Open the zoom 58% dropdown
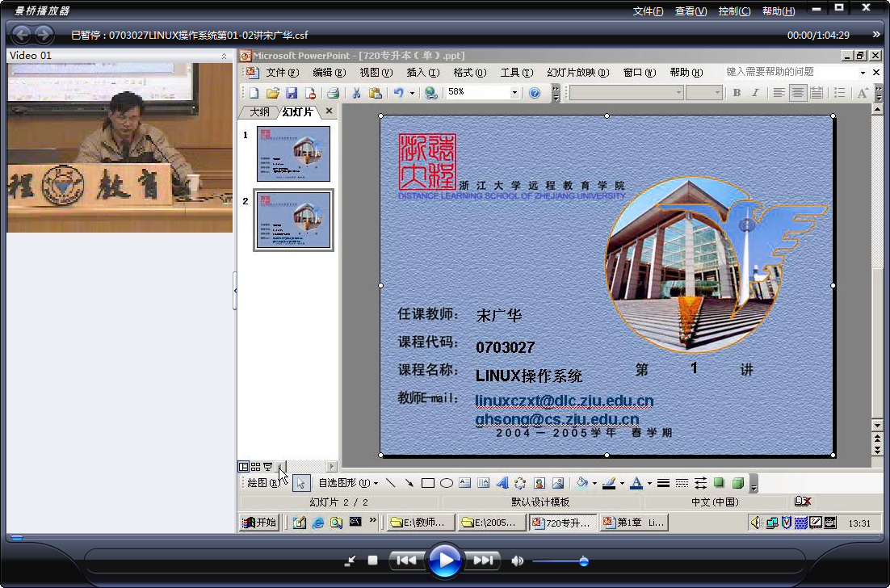The width and height of the screenshot is (890, 588). 514,93
